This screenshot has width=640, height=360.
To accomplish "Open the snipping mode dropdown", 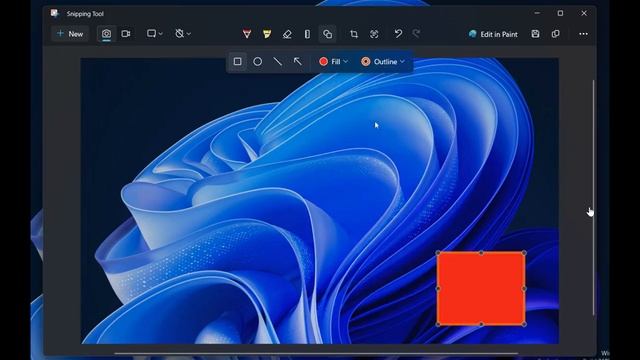I will tap(155, 34).
